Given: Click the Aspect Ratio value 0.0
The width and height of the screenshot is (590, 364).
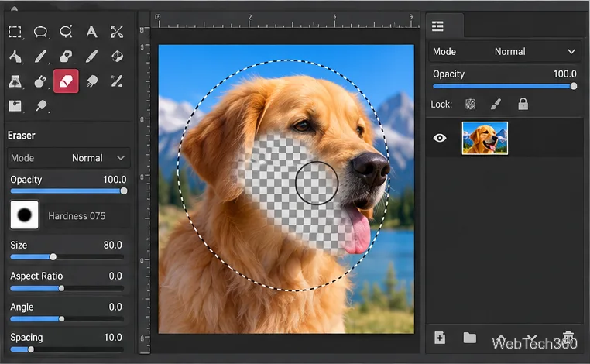Looking at the screenshot, I should pos(115,276).
